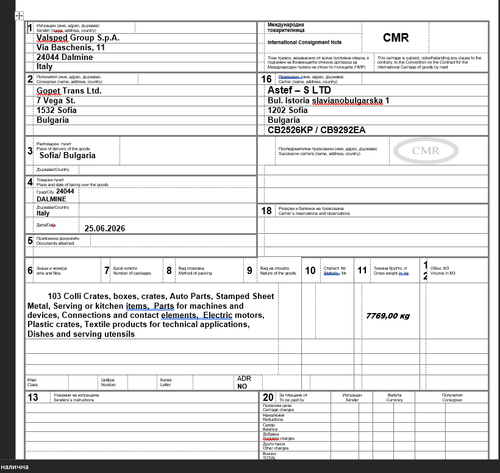
Task: Click field 8 Method of packing header
Action: 195,271
